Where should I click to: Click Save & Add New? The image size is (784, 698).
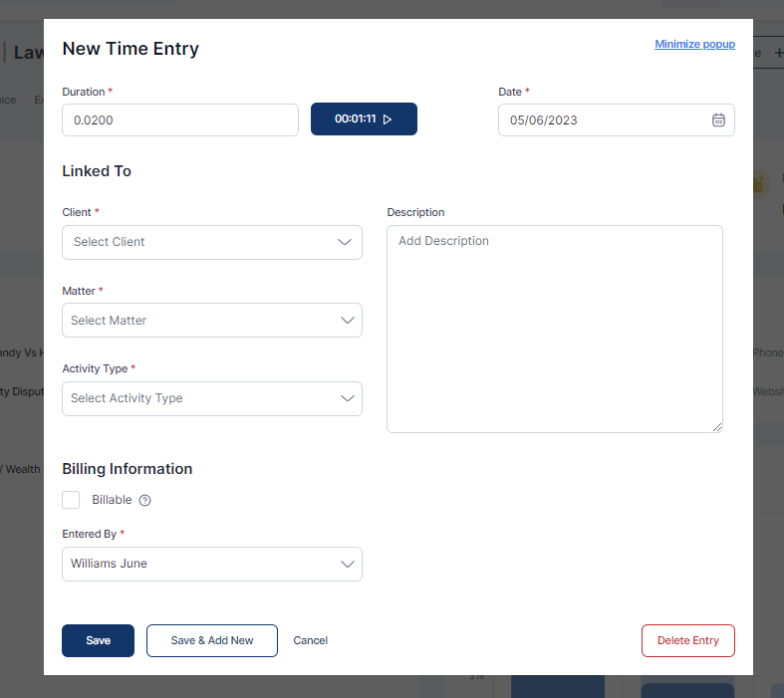(211, 640)
